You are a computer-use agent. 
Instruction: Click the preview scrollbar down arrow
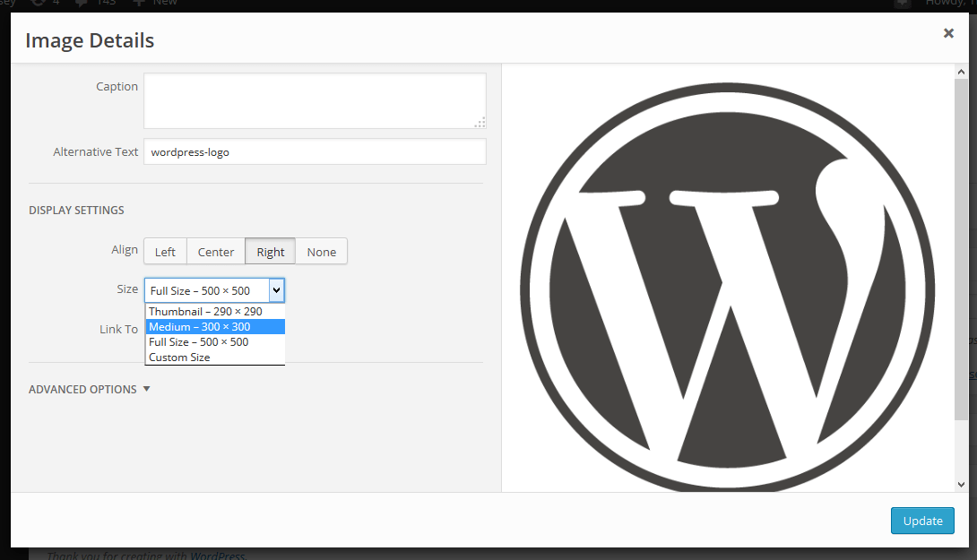961,484
